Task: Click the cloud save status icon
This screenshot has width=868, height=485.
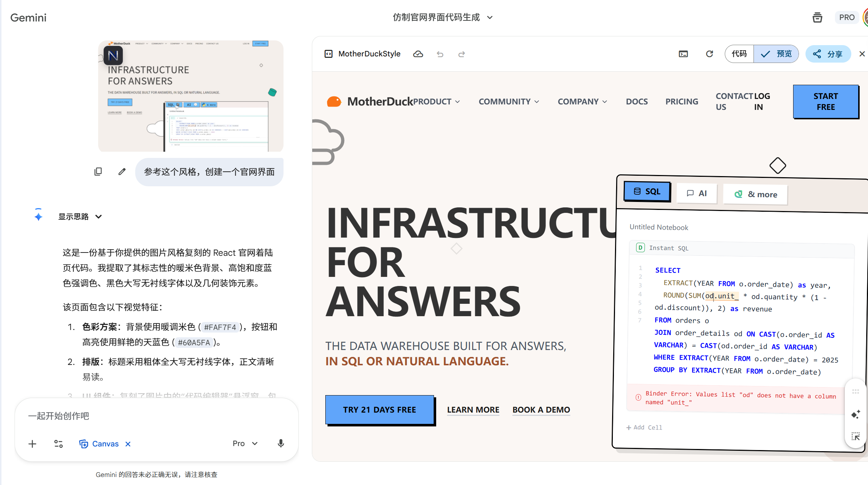Action: [x=418, y=54]
